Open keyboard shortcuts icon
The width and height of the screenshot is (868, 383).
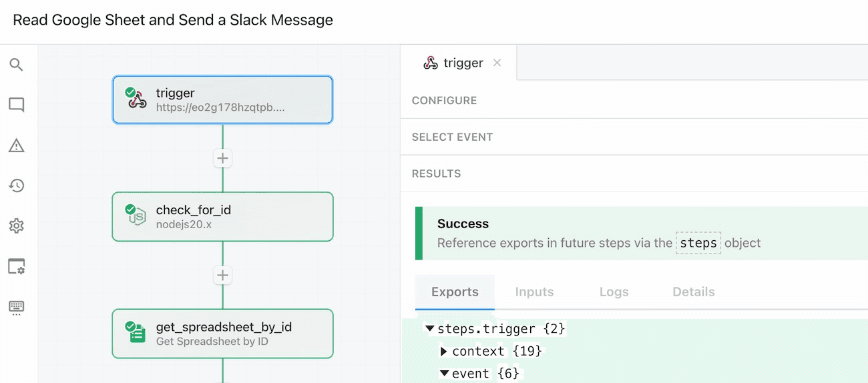(x=16, y=307)
